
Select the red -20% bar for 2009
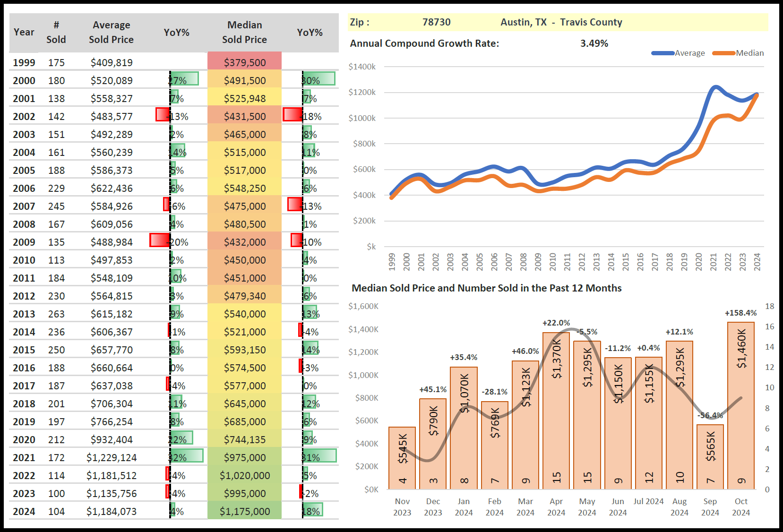(159, 240)
